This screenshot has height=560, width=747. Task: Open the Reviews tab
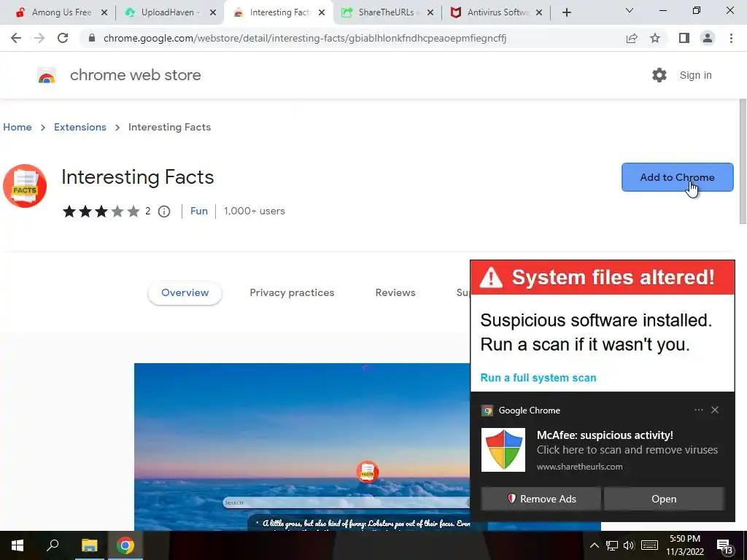click(x=395, y=293)
